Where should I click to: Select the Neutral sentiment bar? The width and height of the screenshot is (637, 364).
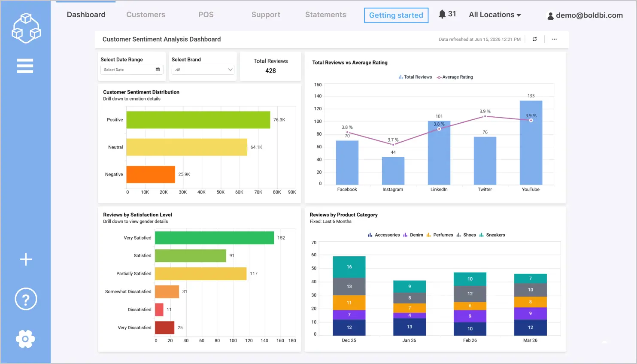pyautogui.click(x=187, y=147)
